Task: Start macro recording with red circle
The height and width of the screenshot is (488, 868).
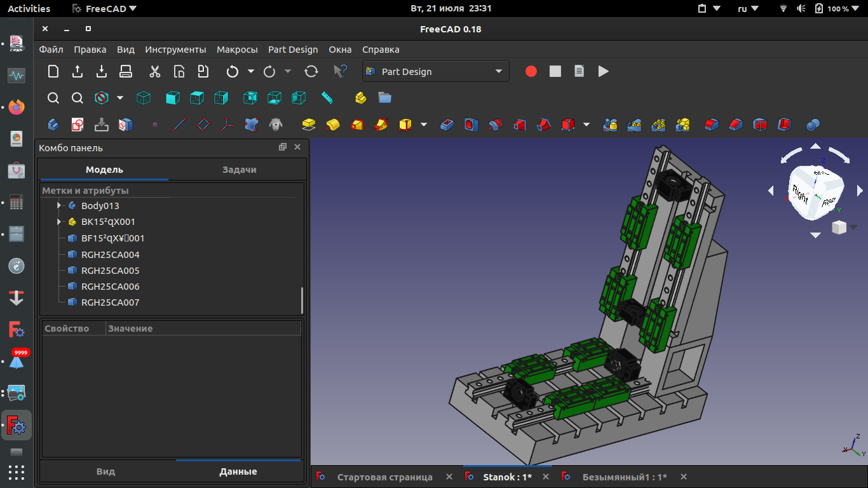Action: click(x=531, y=72)
